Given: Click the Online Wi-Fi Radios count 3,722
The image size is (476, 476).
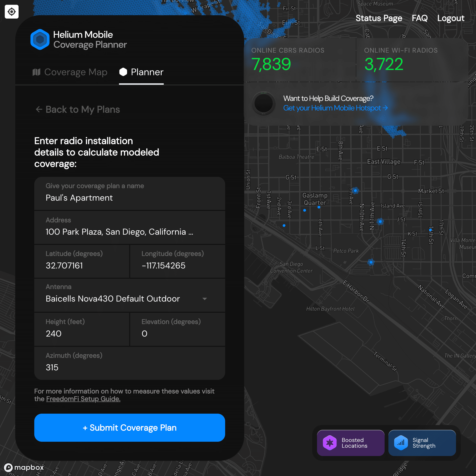Looking at the screenshot, I should tap(384, 64).
